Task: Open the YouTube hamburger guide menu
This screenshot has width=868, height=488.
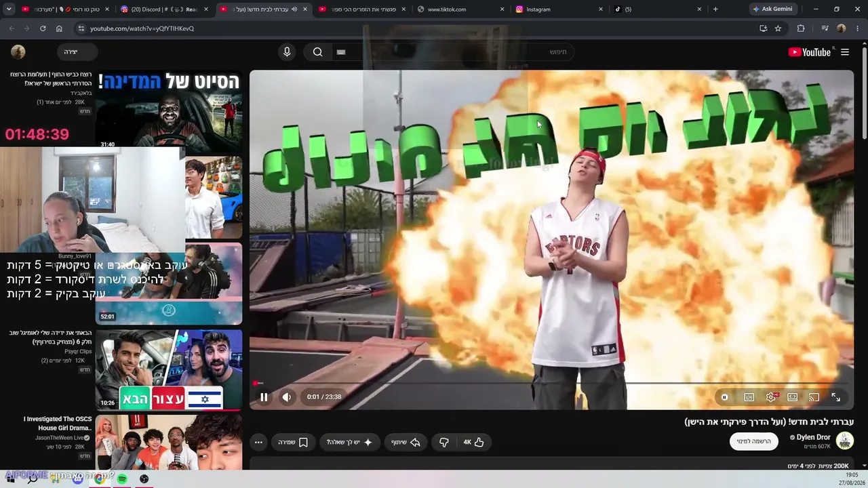Action: point(845,52)
